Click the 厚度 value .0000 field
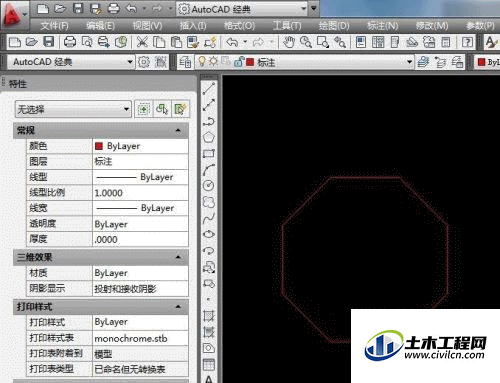 click(140, 239)
